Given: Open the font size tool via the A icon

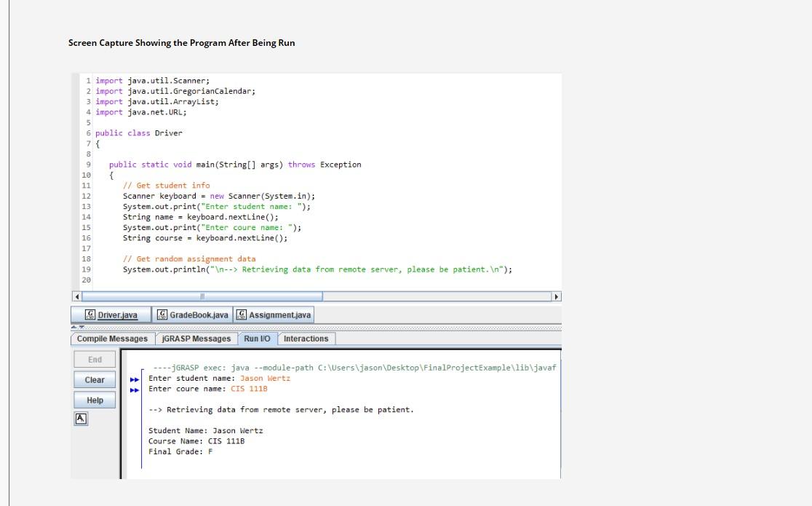Looking at the screenshot, I should [80, 418].
